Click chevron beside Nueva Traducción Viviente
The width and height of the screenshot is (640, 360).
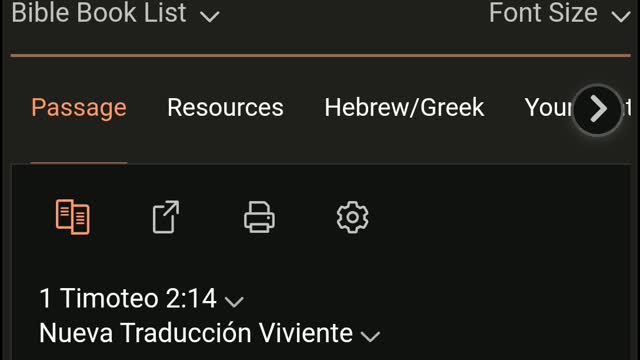pyautogui.click(x=371, y=336)
